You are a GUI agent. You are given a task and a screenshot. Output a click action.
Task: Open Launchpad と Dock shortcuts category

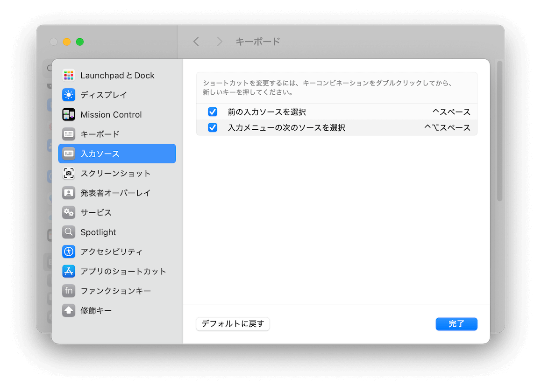[x=117, y=75]
